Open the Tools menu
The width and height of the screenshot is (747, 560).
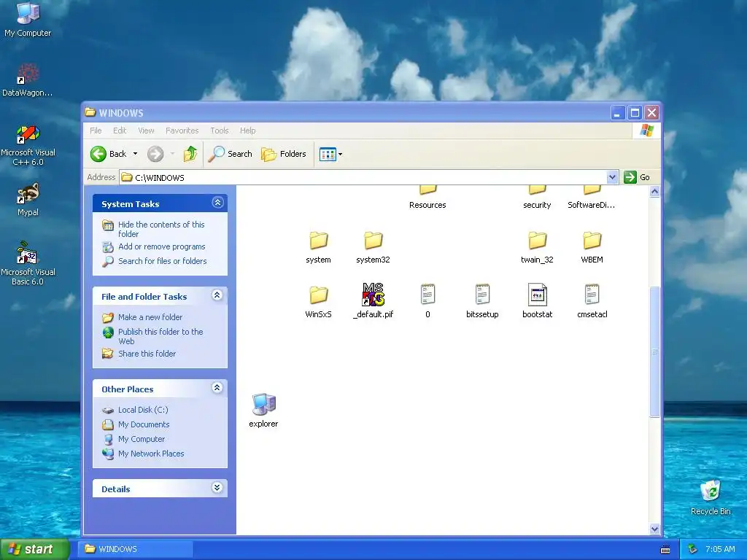click(220, 131)
